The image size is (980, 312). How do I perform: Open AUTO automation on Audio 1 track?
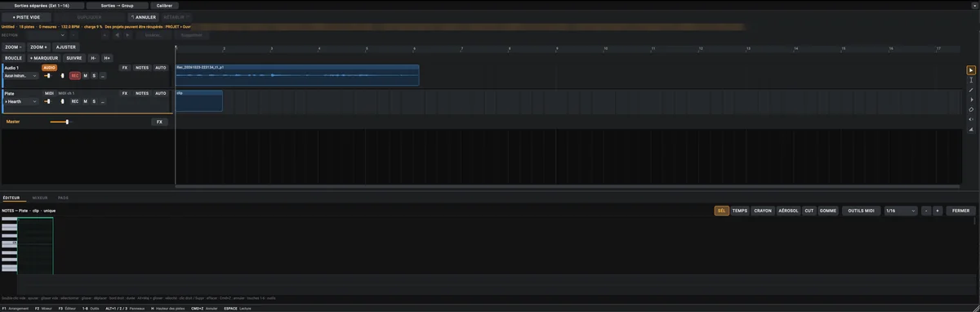(161, 68)
